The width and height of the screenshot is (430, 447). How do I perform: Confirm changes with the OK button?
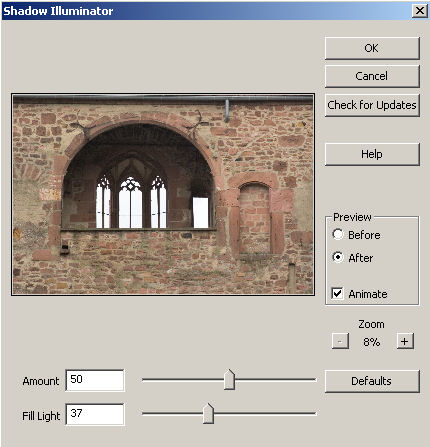tap(372, 48)
